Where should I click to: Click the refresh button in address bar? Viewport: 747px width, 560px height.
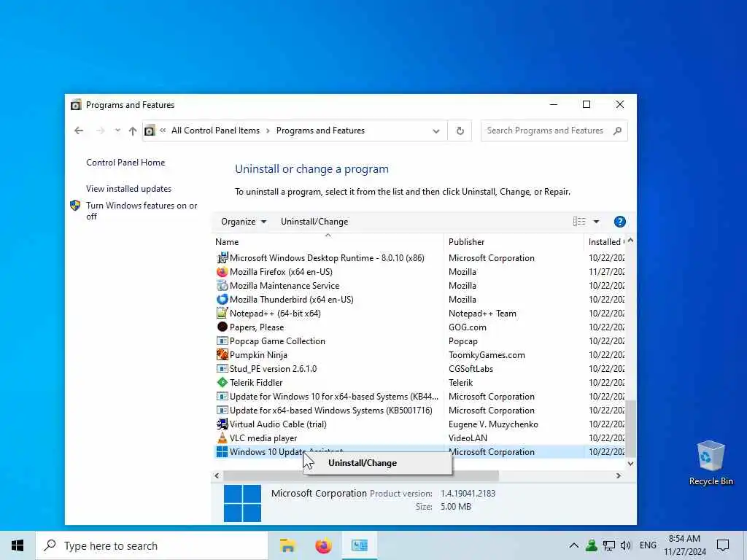pyautogui.click(x=460, y=131)
